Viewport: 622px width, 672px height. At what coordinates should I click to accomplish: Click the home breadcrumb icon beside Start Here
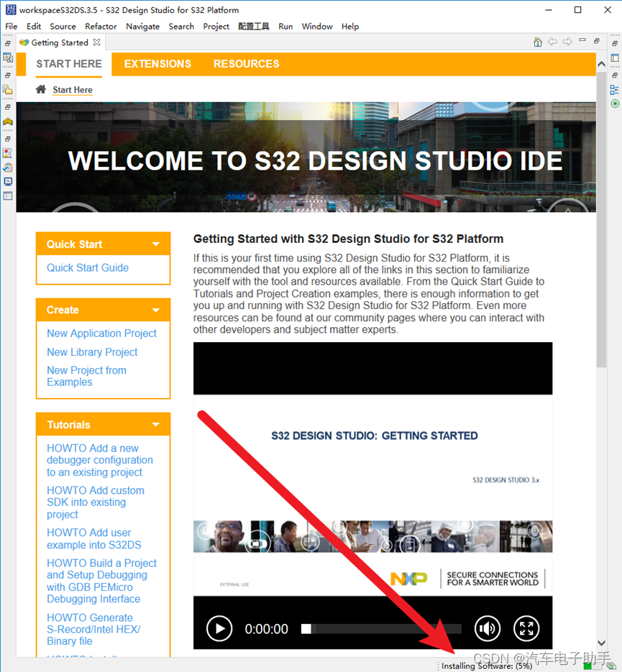pyautogui.click(x=41, y=89)
